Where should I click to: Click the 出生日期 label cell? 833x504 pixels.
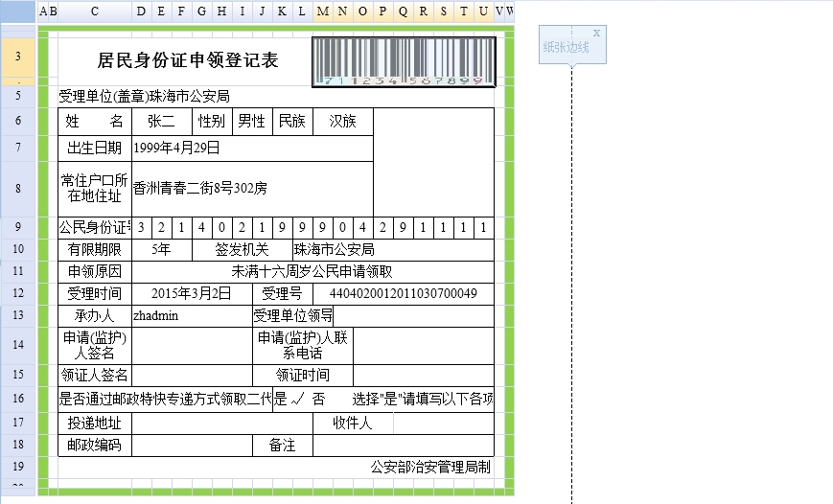pos(95,149)
